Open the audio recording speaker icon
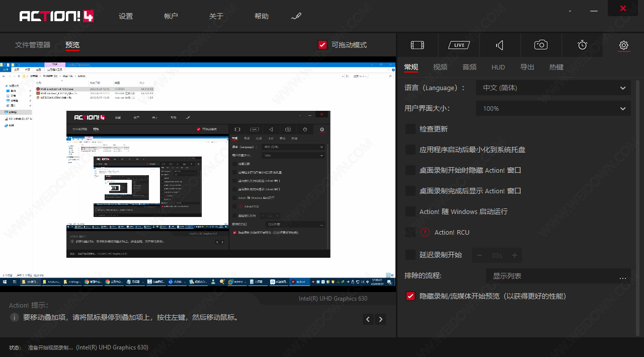 pyautogui.click(x=500, y=45)
